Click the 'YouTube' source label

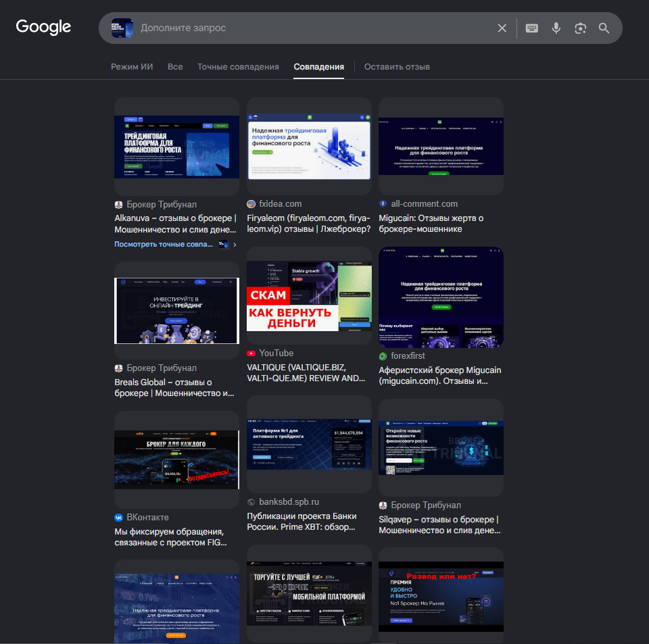[x=276, y=353]
